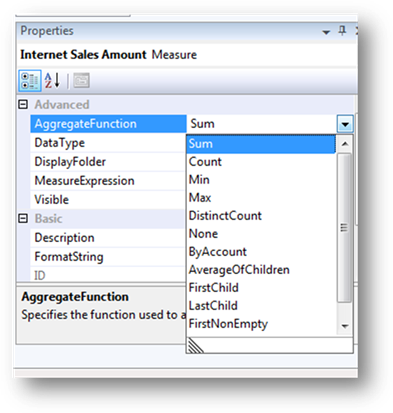Choose Count from the aggregate list
393x413 pixels.
click(261, 162)
